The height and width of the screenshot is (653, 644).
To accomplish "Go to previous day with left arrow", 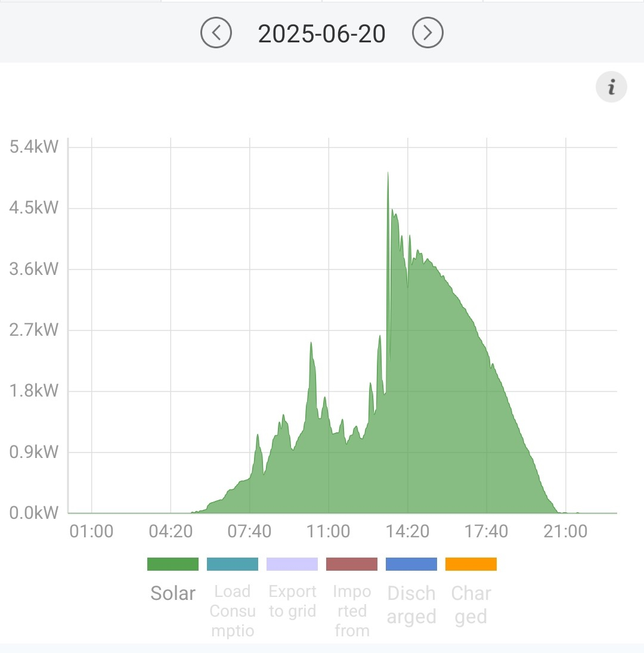I will pyautogui.click(x=216, y=32).
